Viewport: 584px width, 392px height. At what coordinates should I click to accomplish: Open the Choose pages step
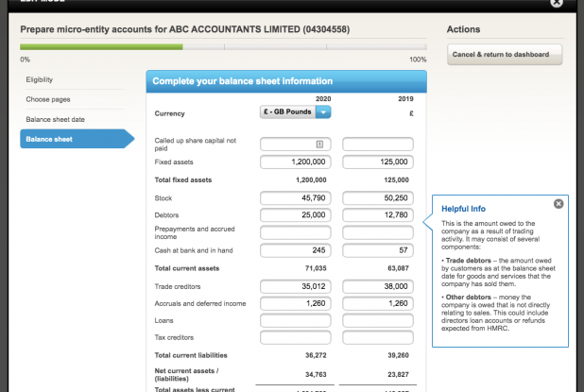pos(48,99)
